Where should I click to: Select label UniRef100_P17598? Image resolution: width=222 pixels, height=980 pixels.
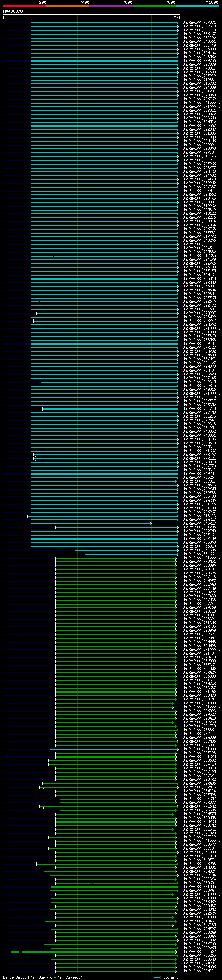click(199, 72)
